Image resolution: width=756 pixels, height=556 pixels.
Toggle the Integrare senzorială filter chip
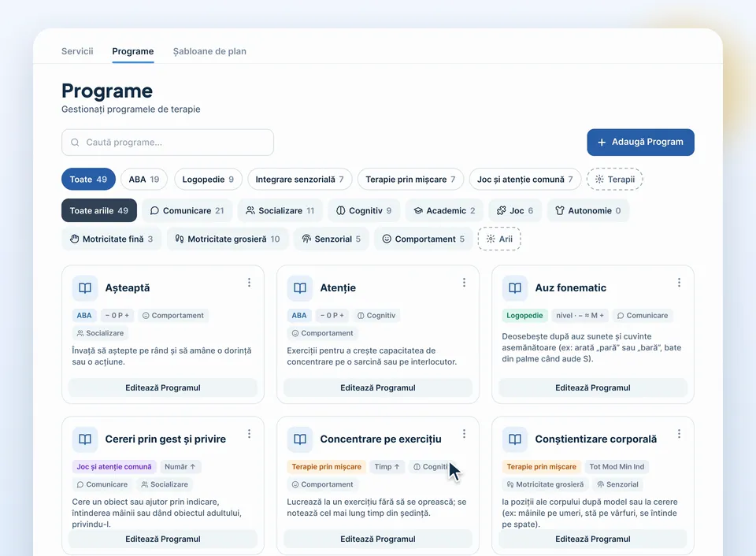click(299, 180)
